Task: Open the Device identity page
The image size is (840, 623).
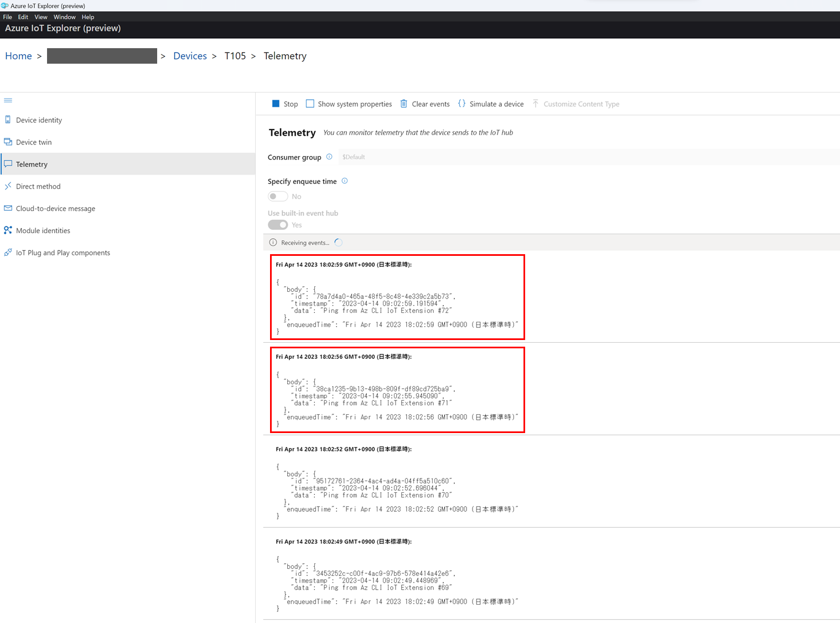Action: (128, 120)
